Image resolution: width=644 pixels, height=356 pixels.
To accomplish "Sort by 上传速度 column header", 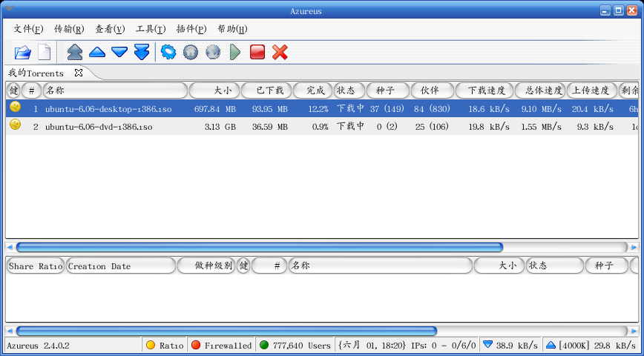I will [x=592, y=90].
